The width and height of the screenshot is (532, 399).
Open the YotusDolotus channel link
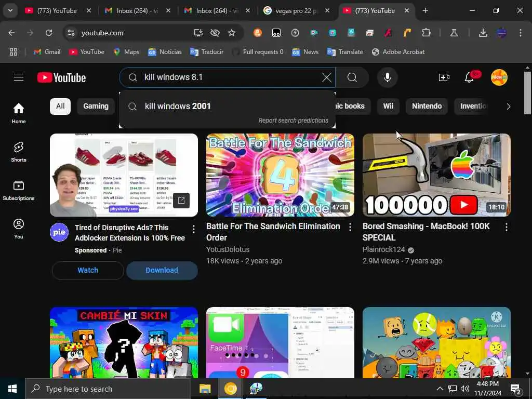point(228,249)
